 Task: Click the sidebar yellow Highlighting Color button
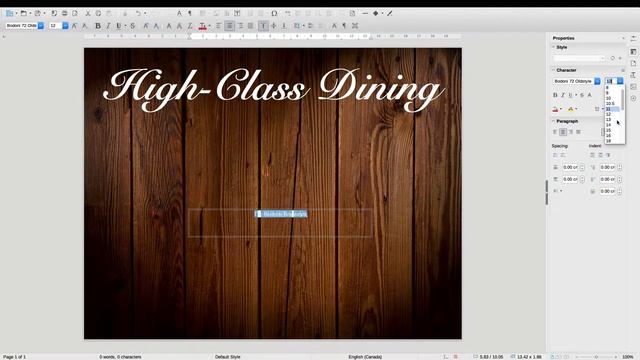click(x=571, y=109)
